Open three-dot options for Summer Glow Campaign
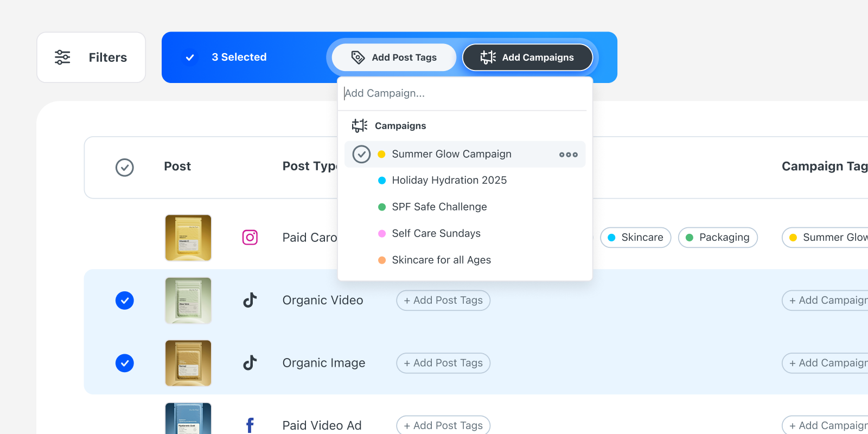This screenshot has height=434, width=868. click(x=568, y=155)
